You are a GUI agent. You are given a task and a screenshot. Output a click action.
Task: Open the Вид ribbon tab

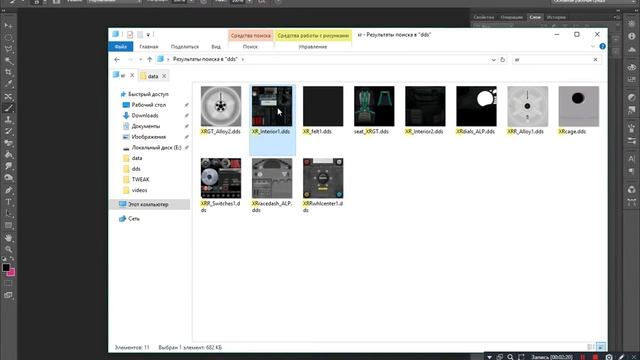pos(216,47)
